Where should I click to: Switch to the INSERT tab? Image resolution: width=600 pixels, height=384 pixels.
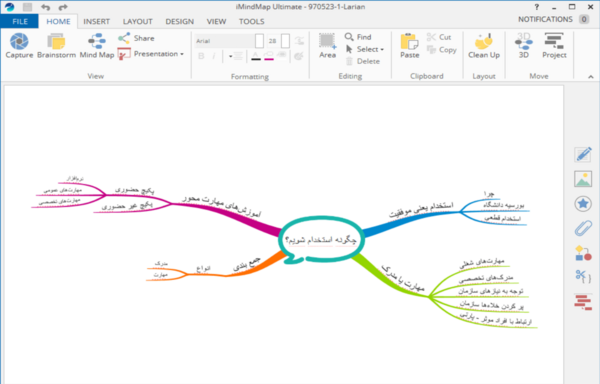pyautogui.click(x=96, y=21)
